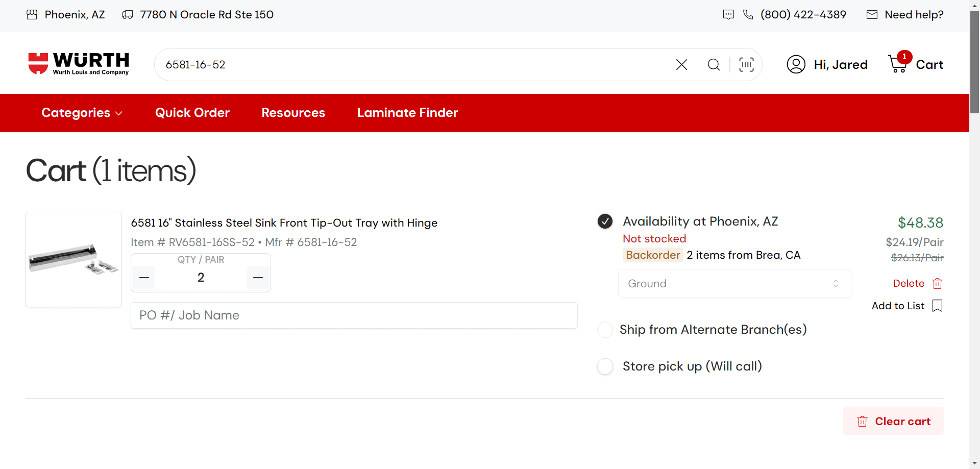Open Resources menu item
This screenshot has width=980, height=469.
[293, 113]
